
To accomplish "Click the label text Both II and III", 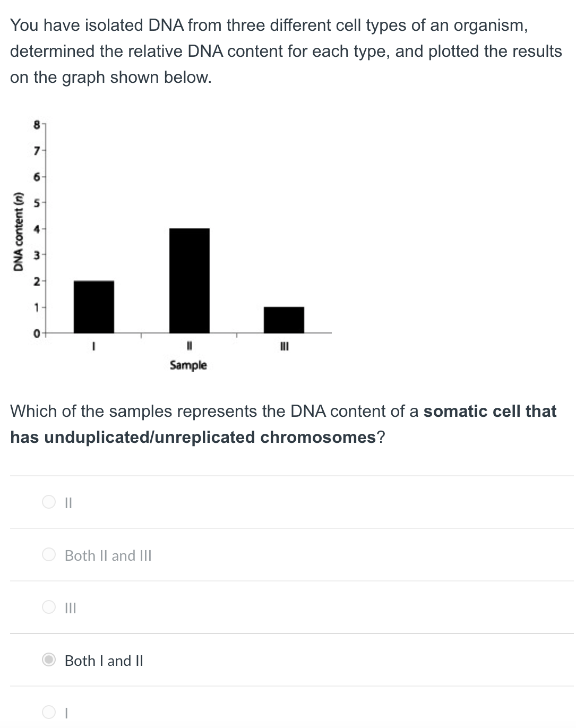I will click(108, 555).
